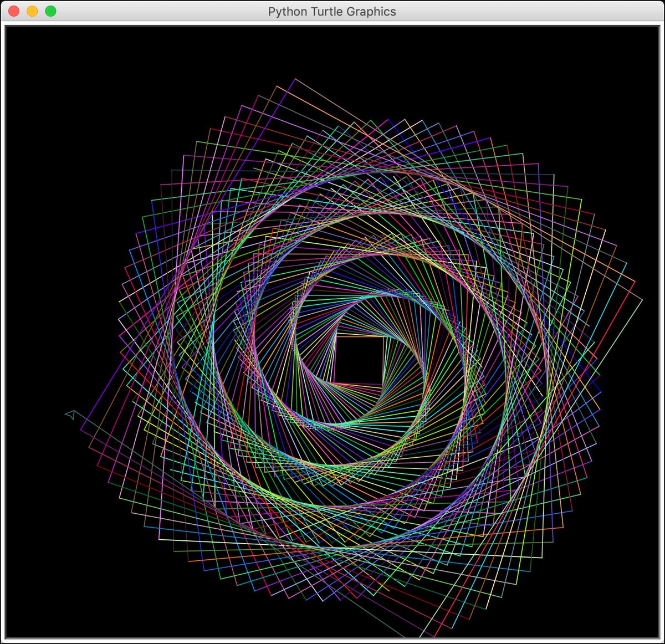The image size is (665, 644).
Task: Maximize the window using the green button
Action: pos(50,11)
